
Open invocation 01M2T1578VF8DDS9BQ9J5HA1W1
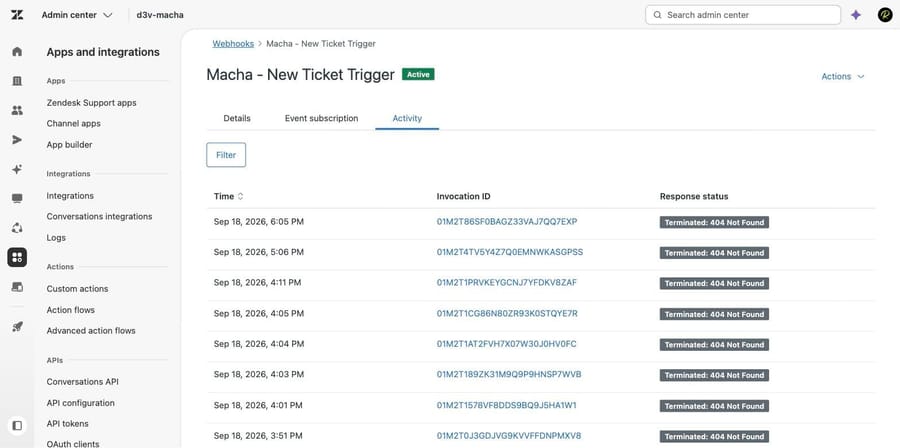(x=507, y=405)
